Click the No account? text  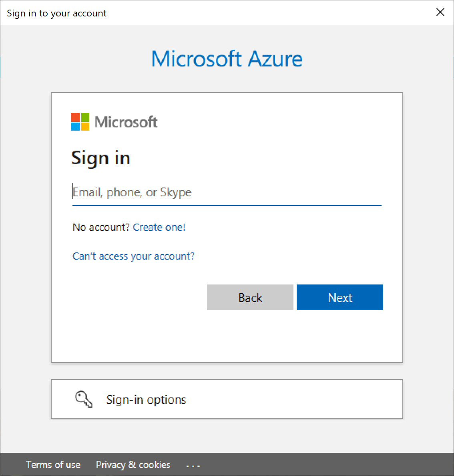pyautogui.click(x=101, y=227)
